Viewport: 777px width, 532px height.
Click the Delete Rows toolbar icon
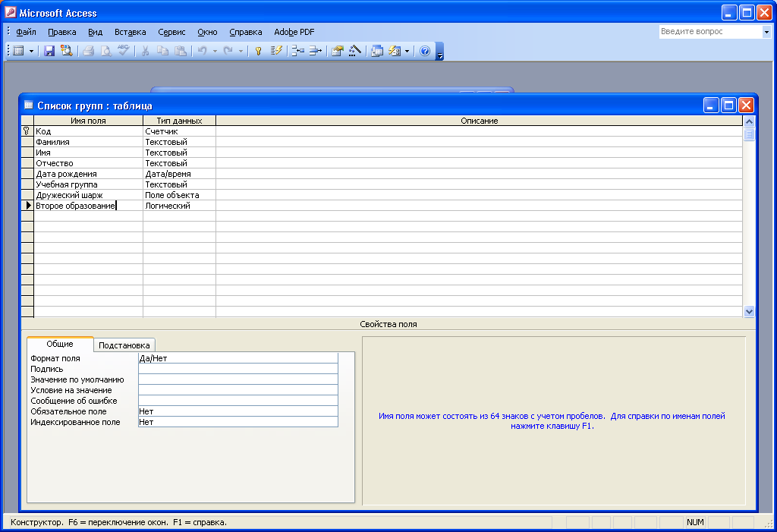point(315,51)
